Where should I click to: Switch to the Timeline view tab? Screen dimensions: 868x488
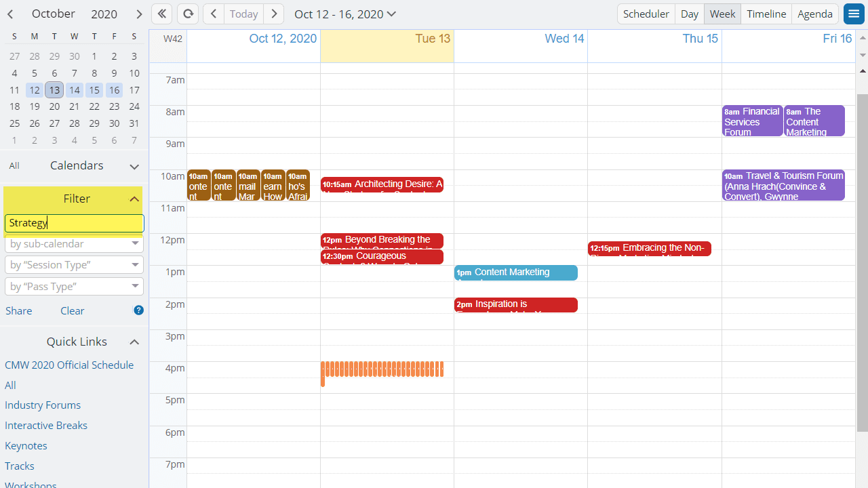(766, 14)
